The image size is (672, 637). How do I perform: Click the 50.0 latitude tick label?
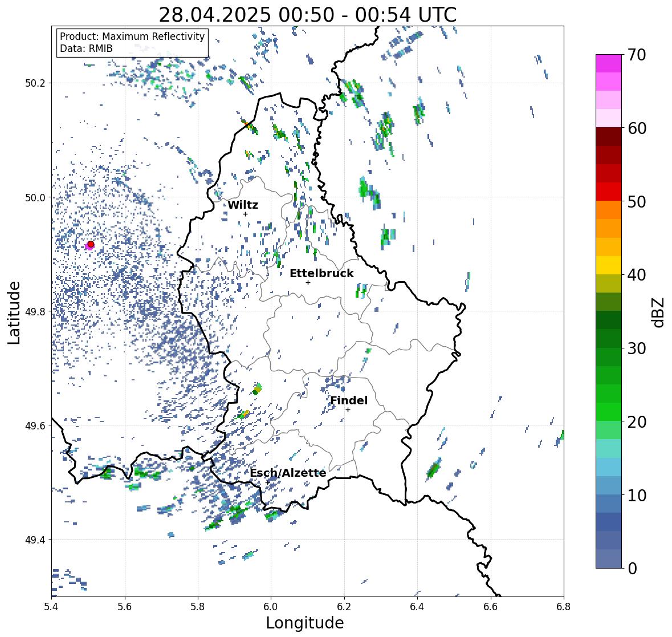(35, 198)
